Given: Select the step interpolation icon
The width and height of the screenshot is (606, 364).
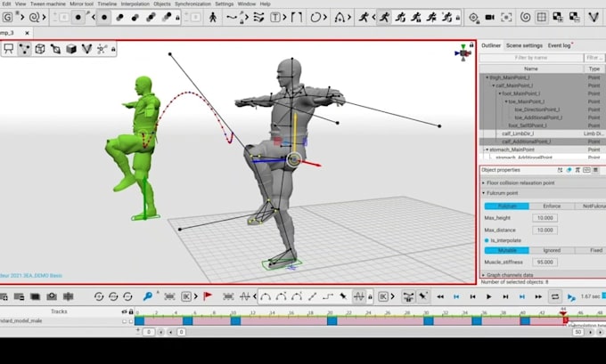Looking at the screenshot, I should pos(328,296).
